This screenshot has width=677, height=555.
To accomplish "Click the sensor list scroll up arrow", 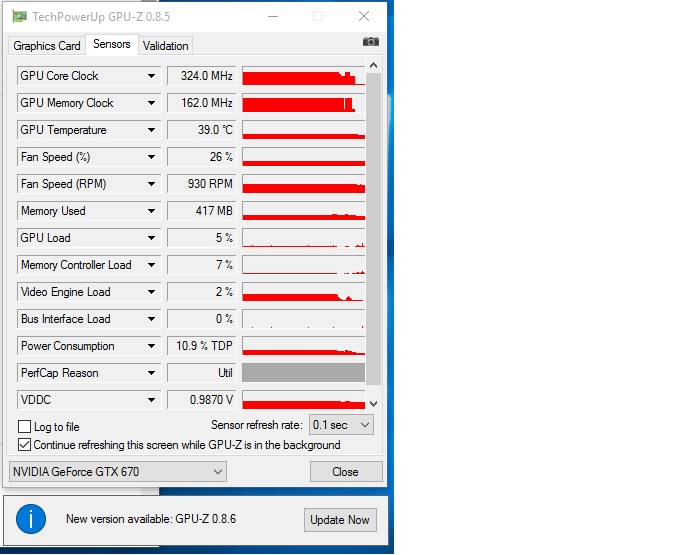I will tap(373, 65).
